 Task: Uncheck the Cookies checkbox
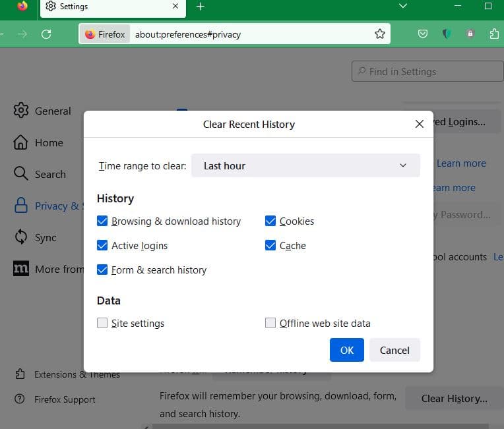270,221
